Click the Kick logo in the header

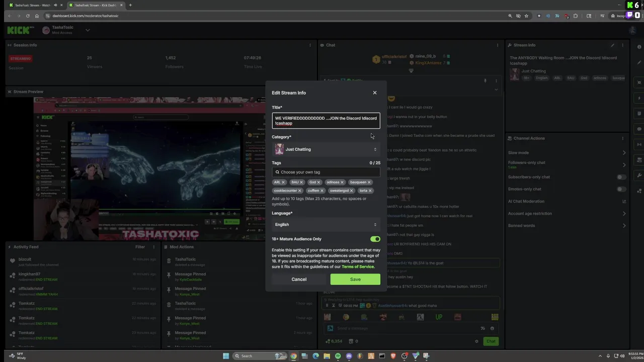click(21, 30)
